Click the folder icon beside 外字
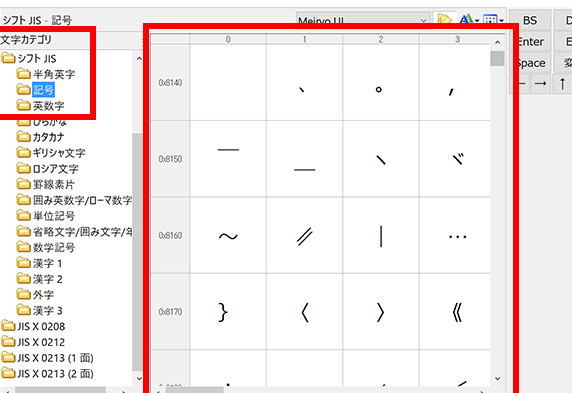Viewport: 572px width, 393px height. click(24, 294)
